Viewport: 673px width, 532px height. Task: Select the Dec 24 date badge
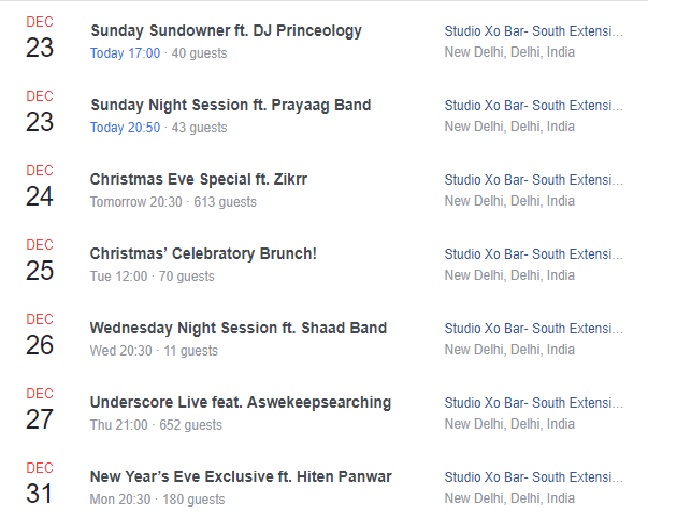click(x=40, y=186)
